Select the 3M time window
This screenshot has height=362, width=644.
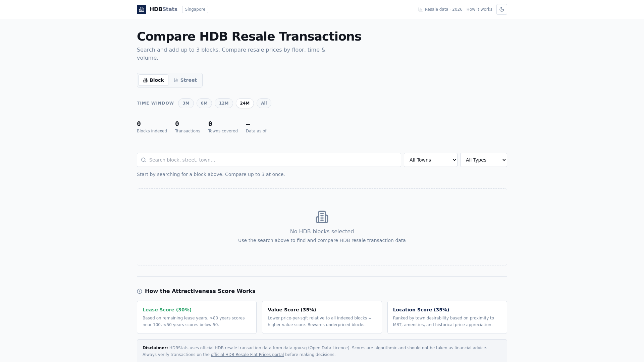click(186, 103)
